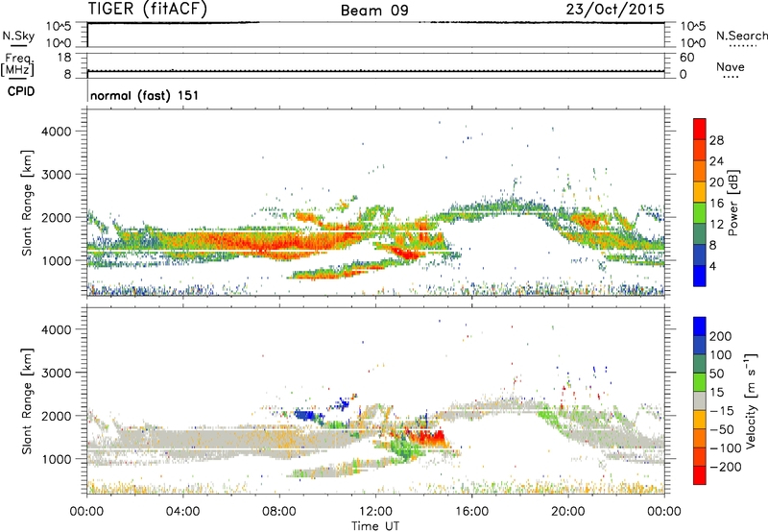Click the "1000" tick in the power panel

57,260
